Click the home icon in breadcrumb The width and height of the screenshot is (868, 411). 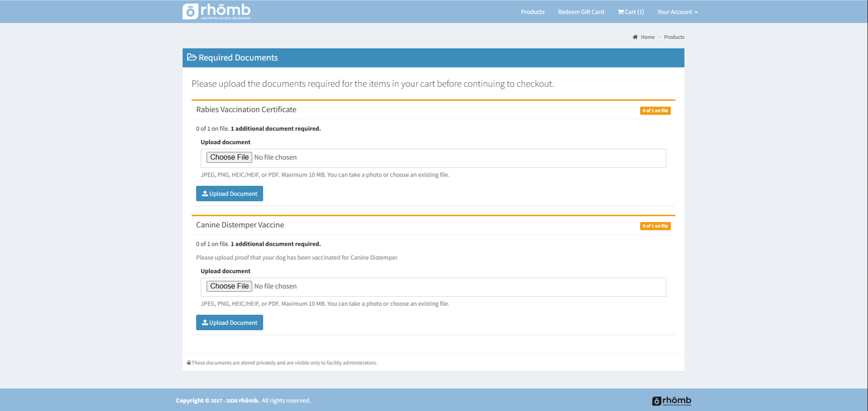(635, 37)
